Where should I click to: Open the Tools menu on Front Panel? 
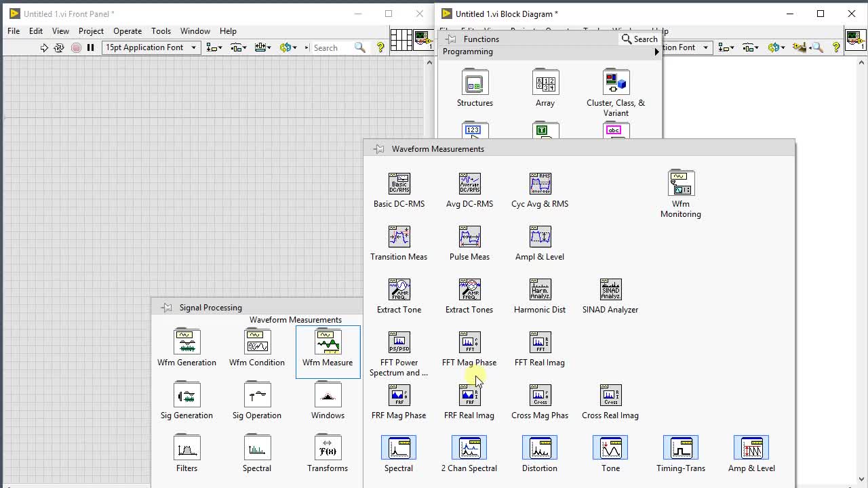coord(161,31)
